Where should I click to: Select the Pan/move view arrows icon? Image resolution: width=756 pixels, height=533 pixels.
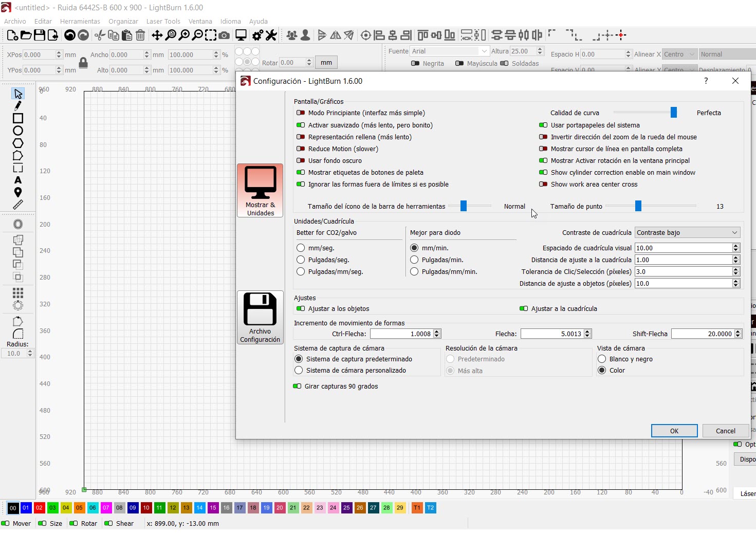(x=157, y=35)
